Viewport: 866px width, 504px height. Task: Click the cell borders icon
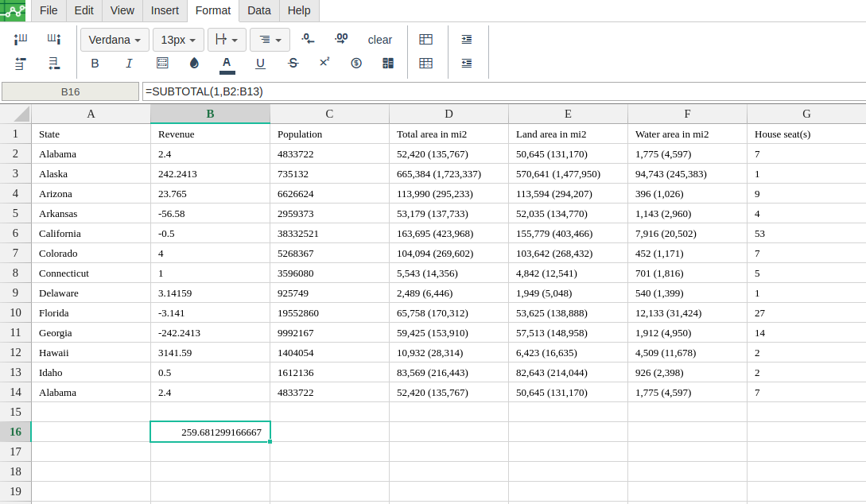click(162, 64)
